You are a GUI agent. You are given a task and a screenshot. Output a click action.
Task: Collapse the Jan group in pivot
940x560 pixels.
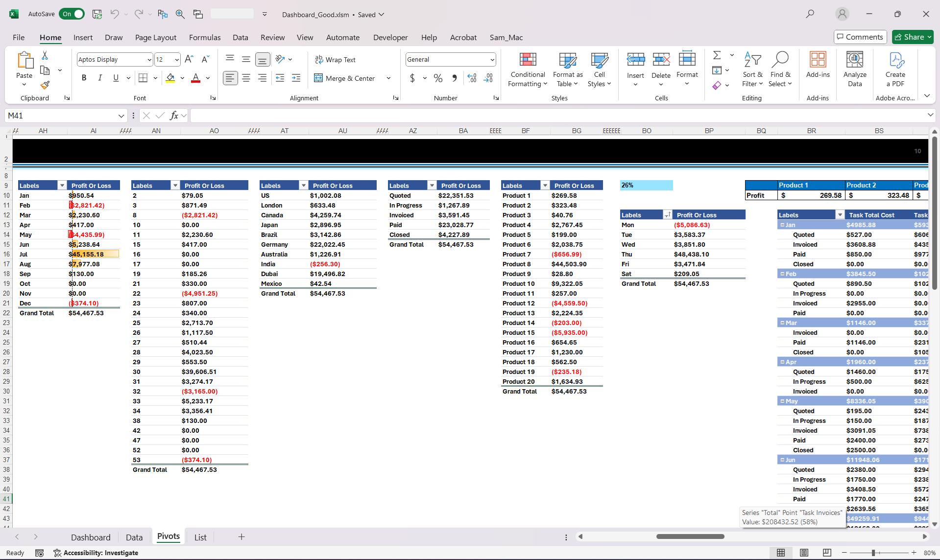tap(782, 225)
